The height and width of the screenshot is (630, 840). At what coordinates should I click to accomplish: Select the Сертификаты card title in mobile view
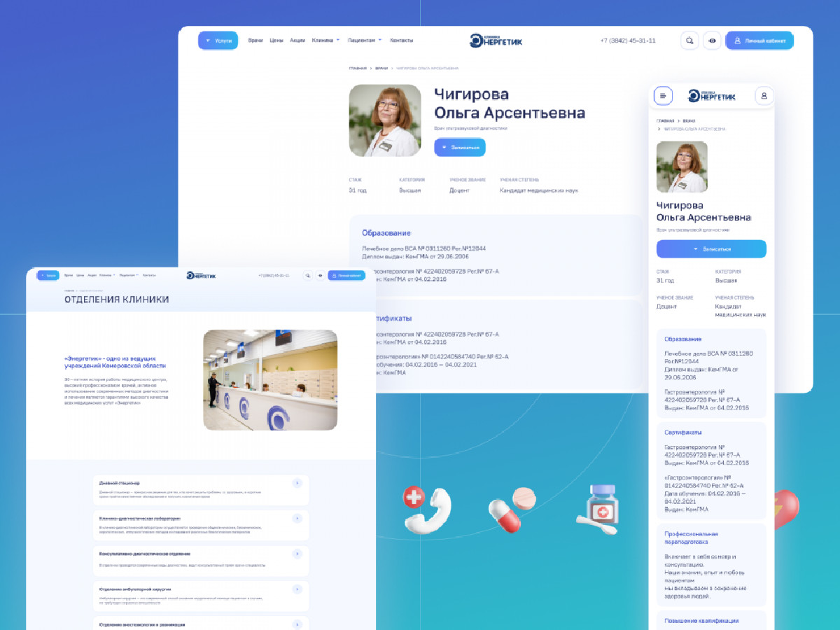pos(683,433)
